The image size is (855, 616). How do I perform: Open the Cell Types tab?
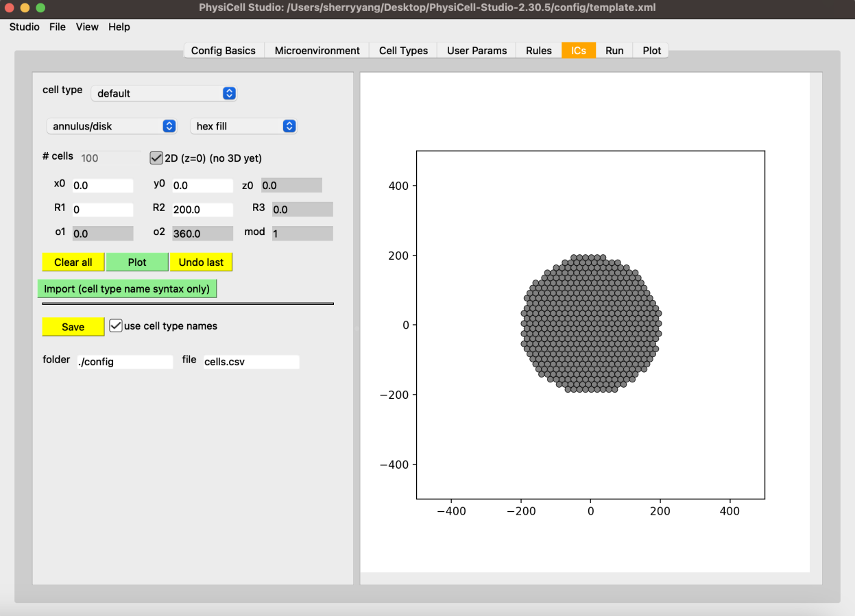point(402,50)
